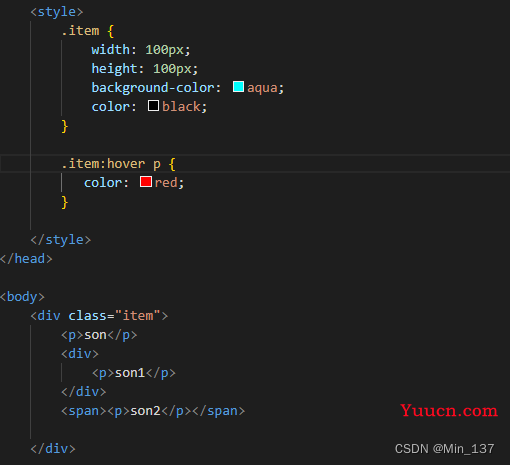Open the red color swatch picker
The height and width of the screenshot is (465, 510).
[146, 182]
